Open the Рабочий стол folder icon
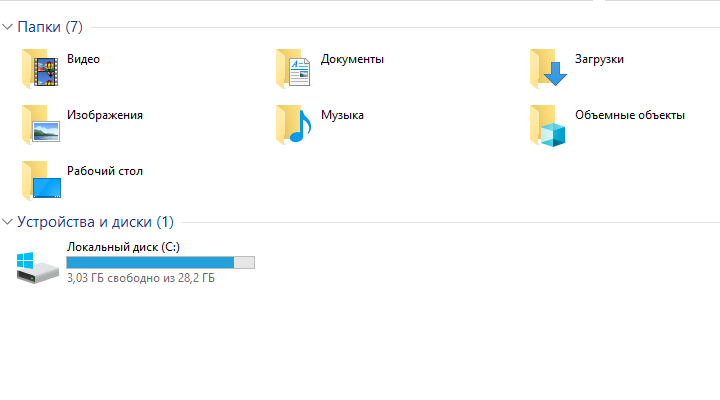Screen dimensions: 720x400 pos(41,180)
